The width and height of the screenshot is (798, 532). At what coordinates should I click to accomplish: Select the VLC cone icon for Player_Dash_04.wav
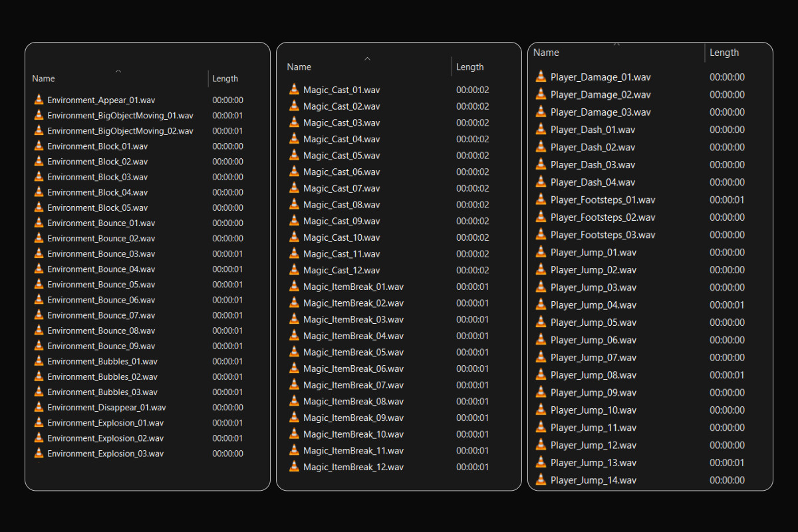541,182
